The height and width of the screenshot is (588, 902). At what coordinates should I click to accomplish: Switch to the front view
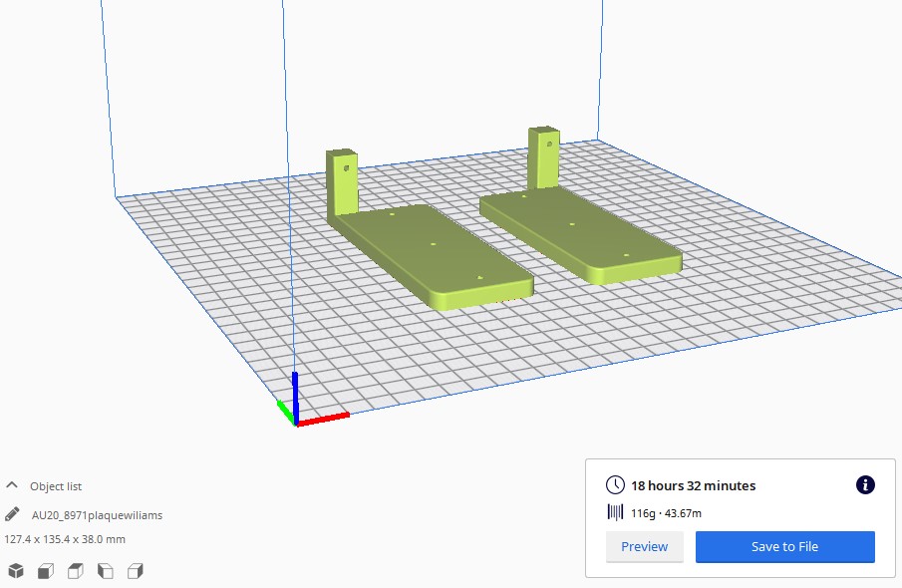click(46, 571)
